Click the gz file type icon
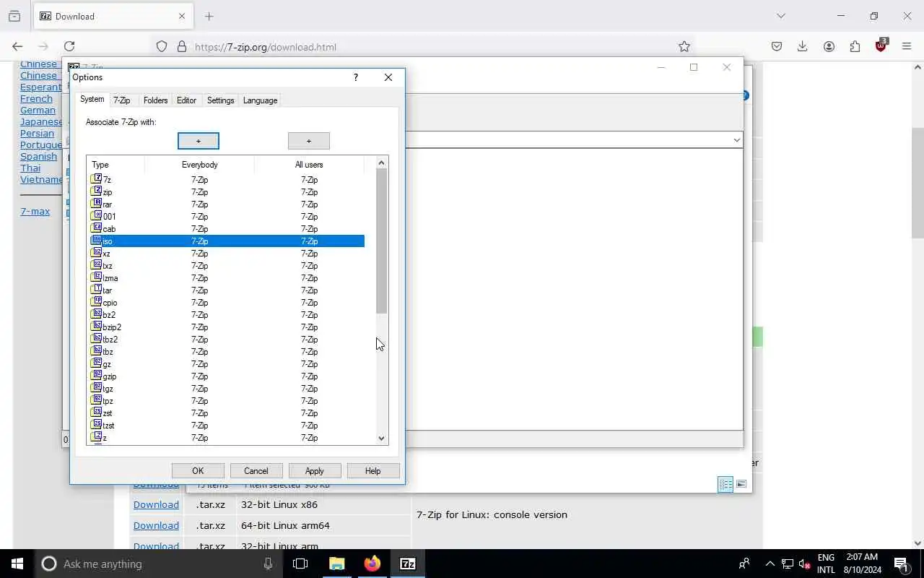The width and height of the screenshot is (924, 578). 97,363
